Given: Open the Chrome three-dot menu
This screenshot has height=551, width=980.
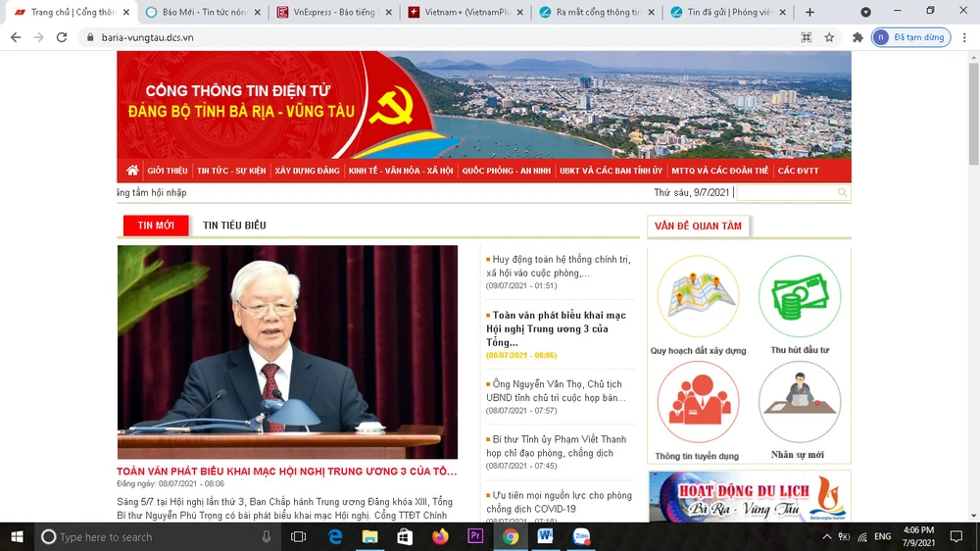Looking at the screenshot, I should [x=965, y=37].
